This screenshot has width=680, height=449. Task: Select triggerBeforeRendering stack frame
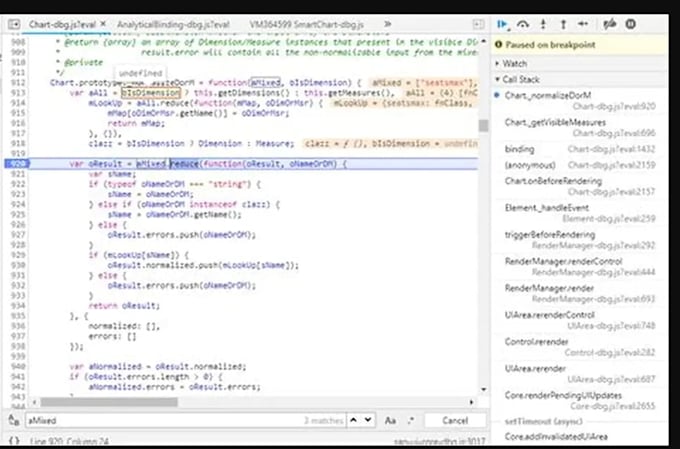pos(580,240)
